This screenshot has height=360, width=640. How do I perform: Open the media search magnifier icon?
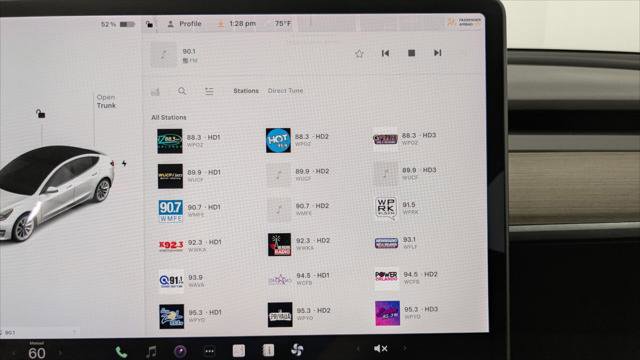click(182, 91)
